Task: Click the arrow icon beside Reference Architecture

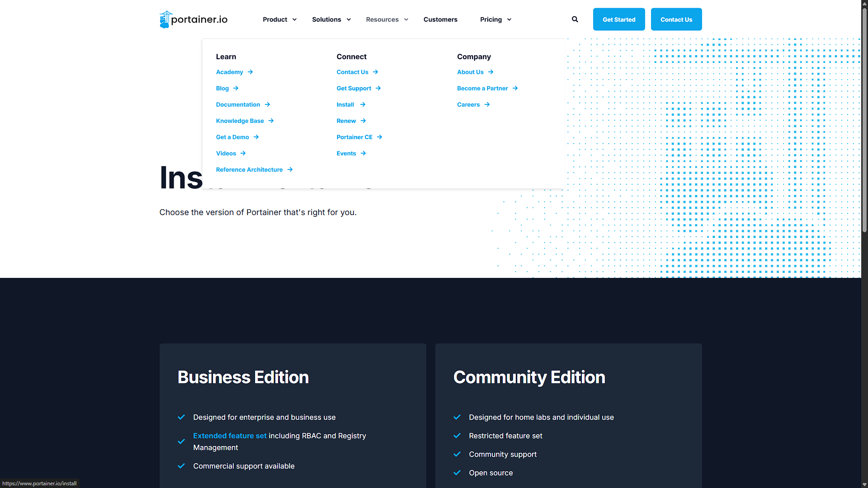Action: click(x=290, y=169)
